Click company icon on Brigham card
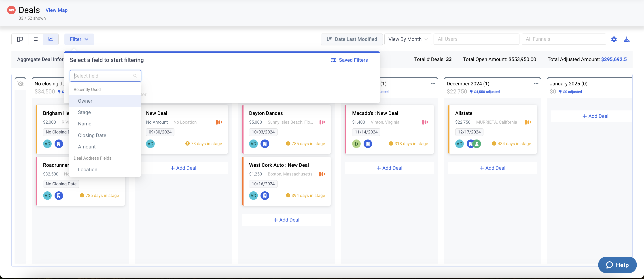 pyautogui.click(x=59, y=144)
